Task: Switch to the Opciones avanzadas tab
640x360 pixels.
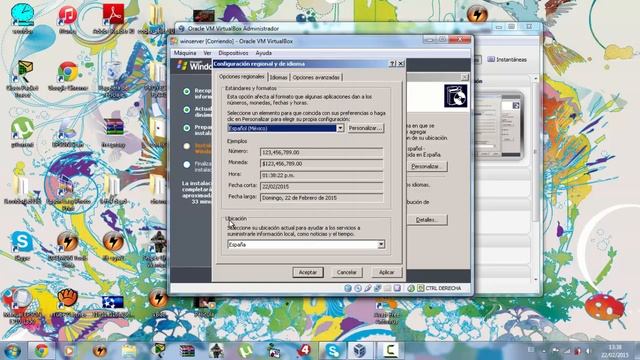Action: pos(316,77)
